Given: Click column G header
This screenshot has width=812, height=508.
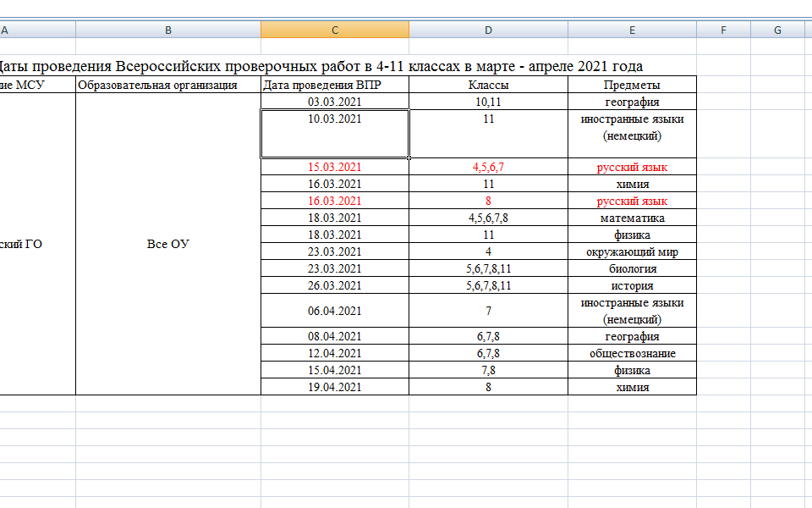Looking at the screenshot, I should [x=777, y=30].
